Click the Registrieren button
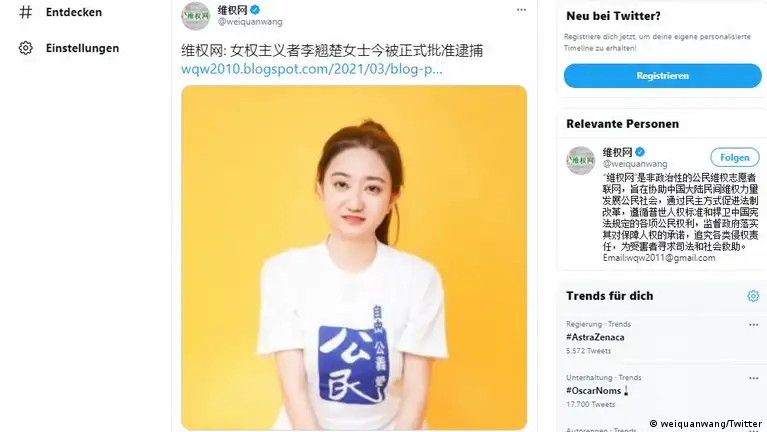 pyautogui.click(x=662, y=76)
